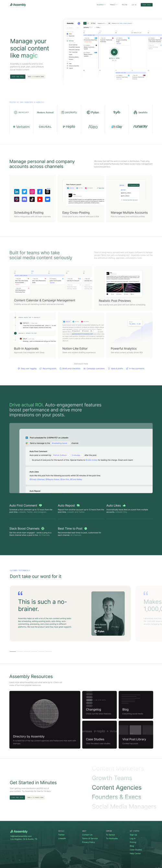162x868 pixels.
Task: Open the Changelog resource card
Action: 99,705
